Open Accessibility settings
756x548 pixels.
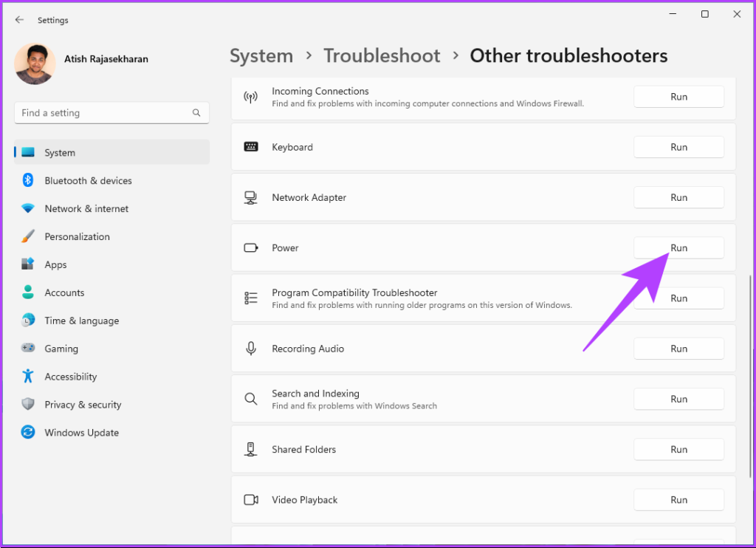70,377
